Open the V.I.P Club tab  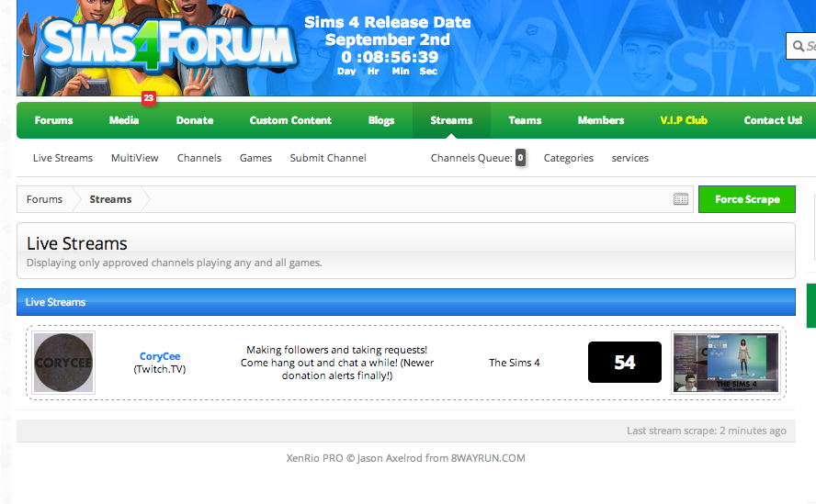(x=684, y=120)
